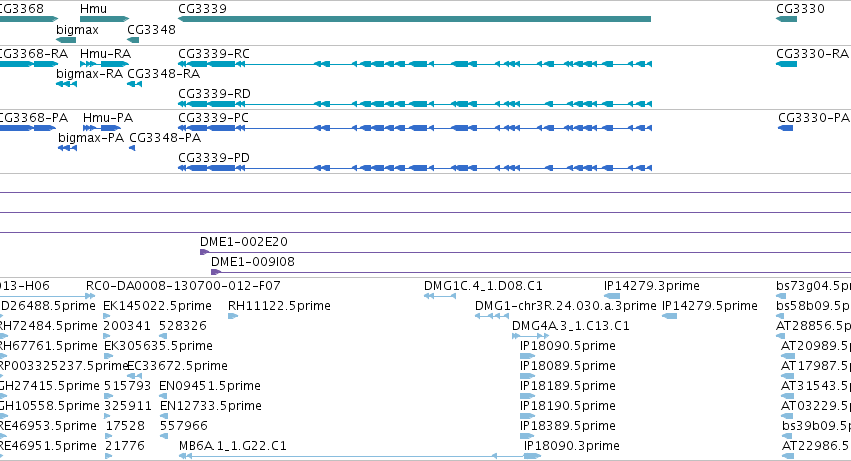Select transcript label CG3330-RA

pyautogui.click(x=812, y=54)
